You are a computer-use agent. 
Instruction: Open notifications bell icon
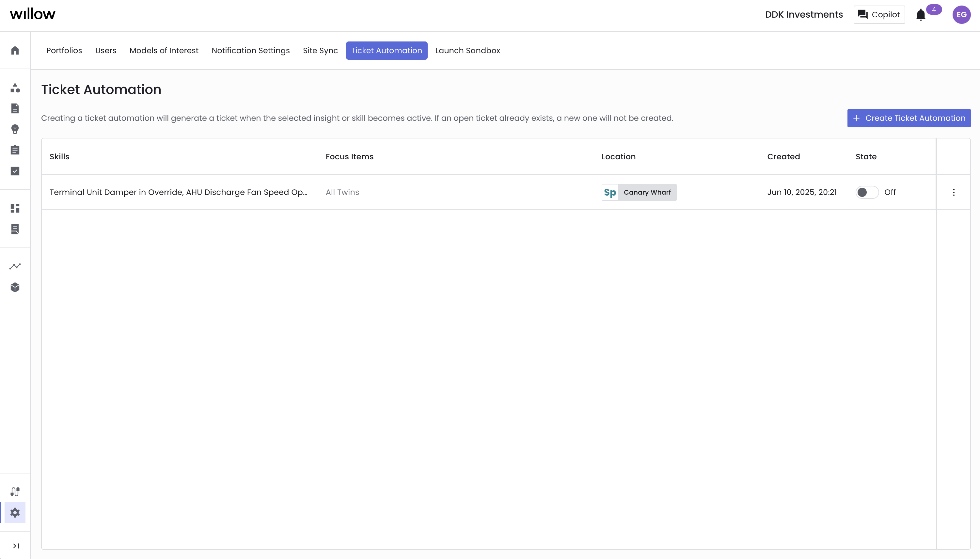click(x=921, y=15)
